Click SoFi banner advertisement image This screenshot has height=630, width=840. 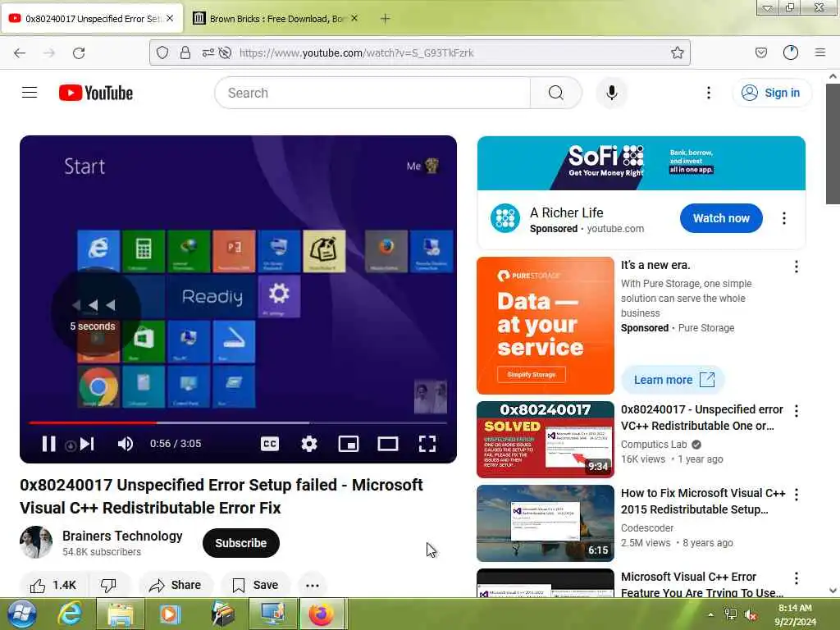click(x=641, y=163)
